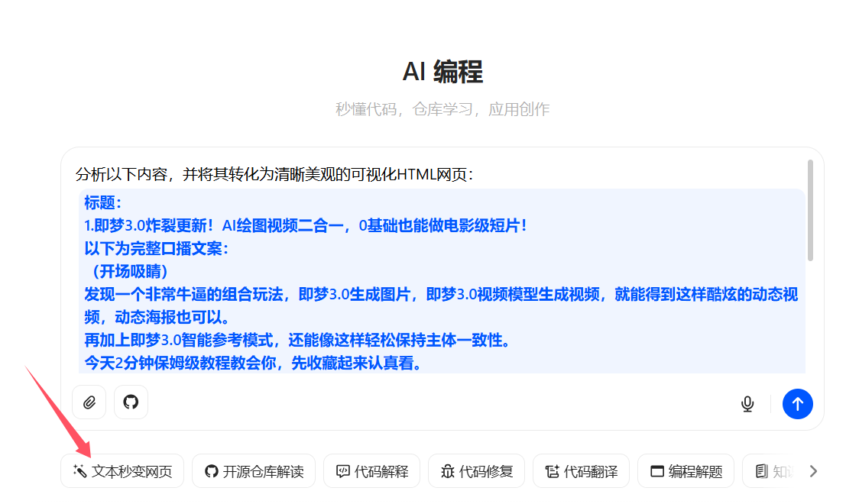The image size is (859, 504).
Task: Click the magic wand icon on 文本秒变网页
Action: (79, 472)
